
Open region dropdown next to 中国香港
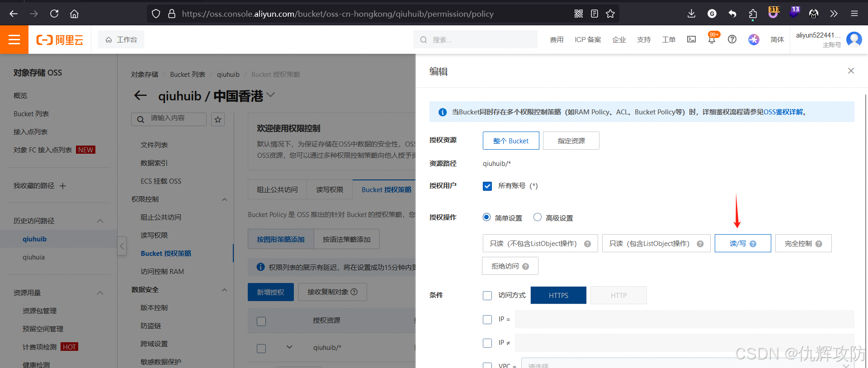pos(271,95)
